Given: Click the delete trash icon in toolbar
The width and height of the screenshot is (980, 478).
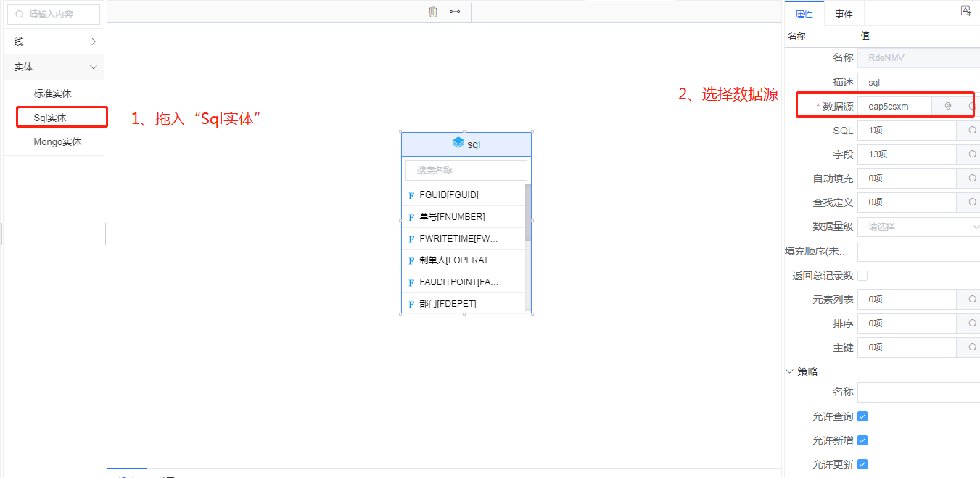Looking at the screenshot, I should [x=433, y=12].
